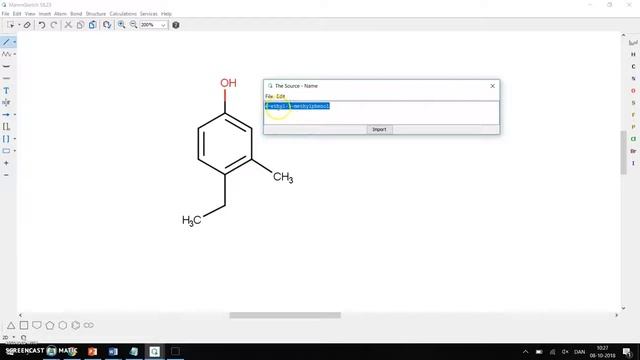
Task: Redo the last undone action
Action: (x=54, y=25)
